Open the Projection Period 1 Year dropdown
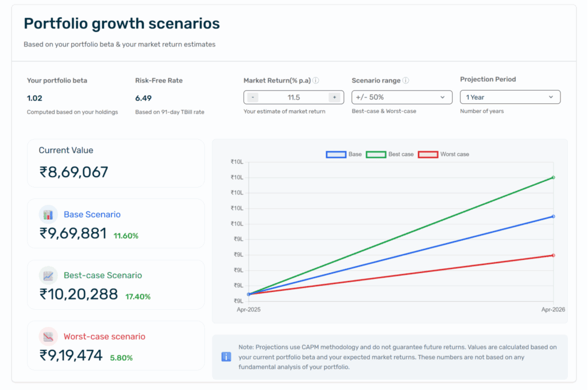 coord(509,97)
